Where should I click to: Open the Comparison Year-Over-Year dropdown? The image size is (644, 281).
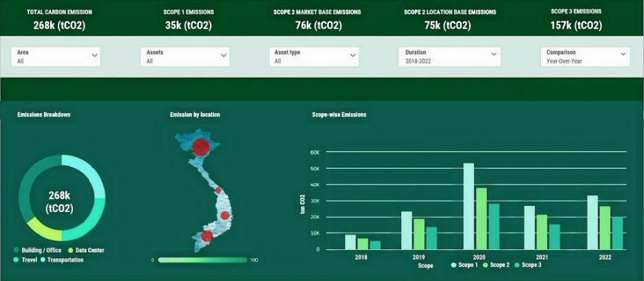(585, 56)
